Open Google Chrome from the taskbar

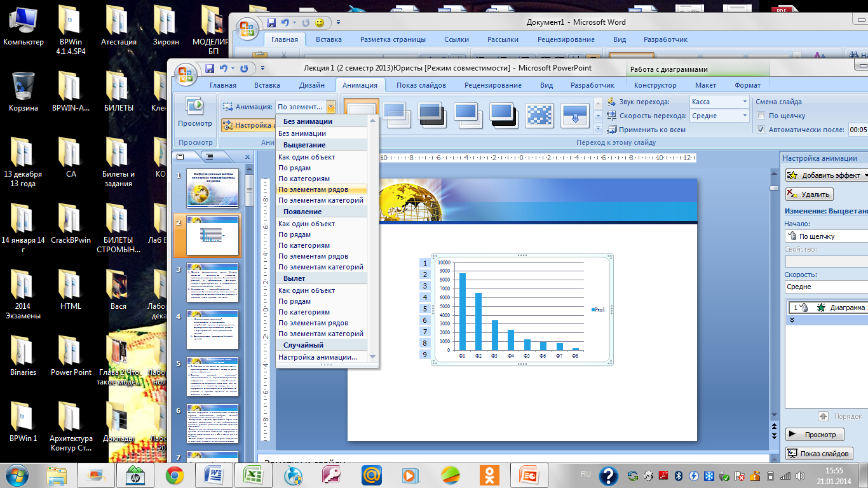tap(175, 475)
